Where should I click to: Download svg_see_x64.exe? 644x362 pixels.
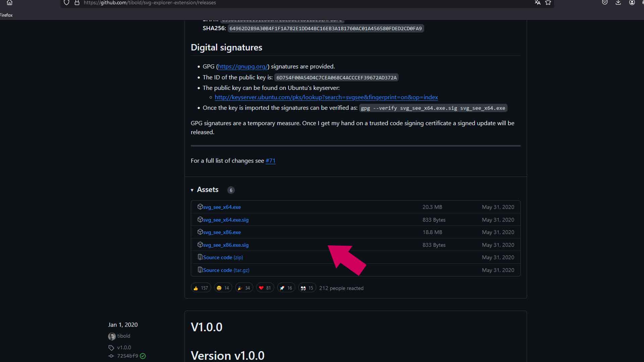click(x=222, y=207)
